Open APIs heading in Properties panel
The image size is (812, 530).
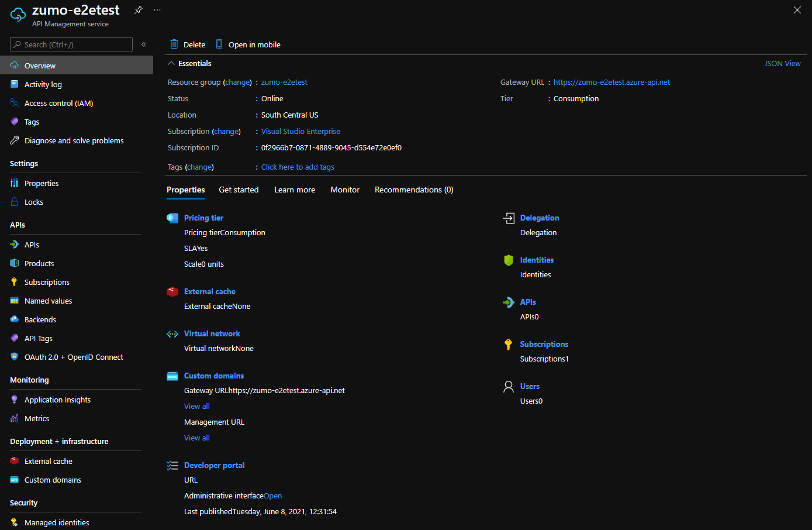(528, 302)
